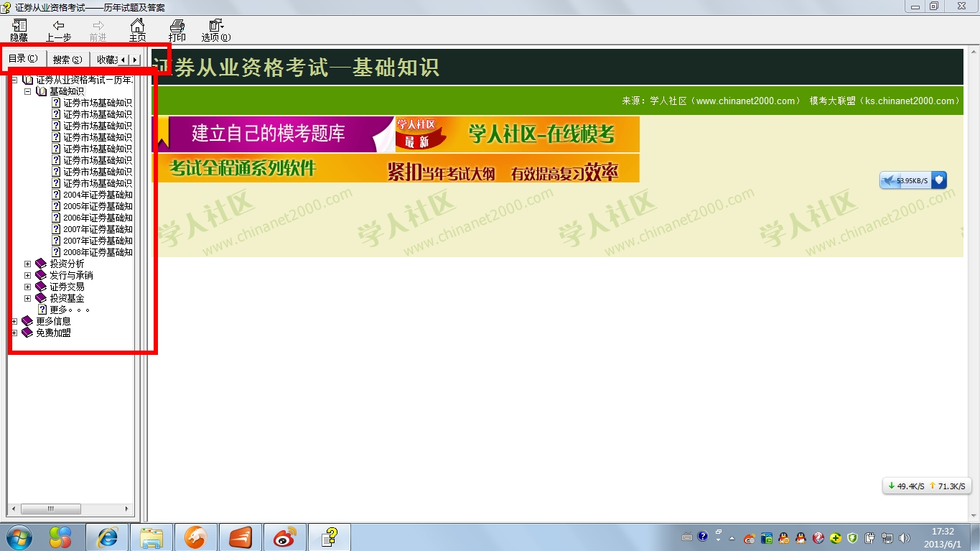
Task: Show hidden system tray icons
Action: (732, 538)
